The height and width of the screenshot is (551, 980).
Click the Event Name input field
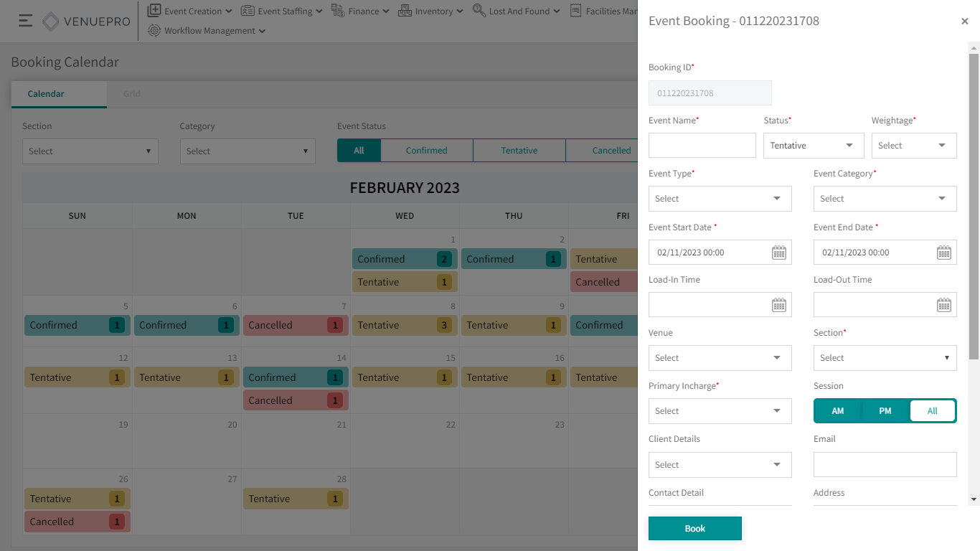point(702,146)
